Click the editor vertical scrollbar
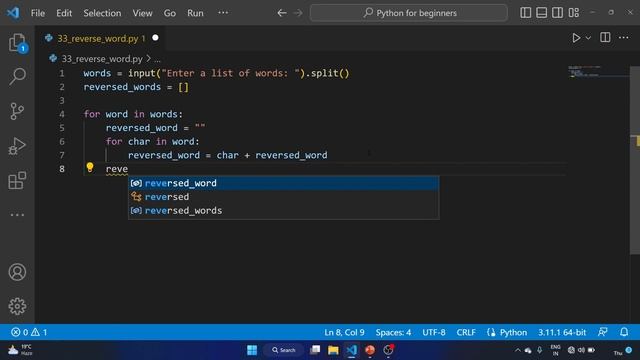 click(x=635, y=159)
